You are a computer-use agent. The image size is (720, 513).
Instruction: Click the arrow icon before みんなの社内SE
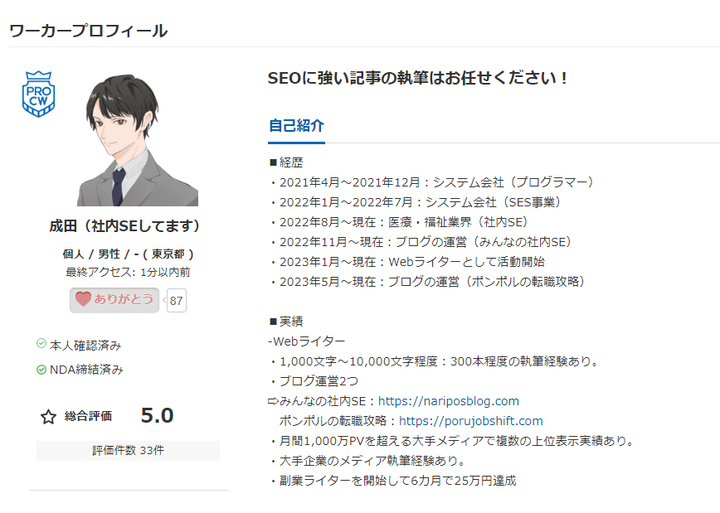point(273,401)
